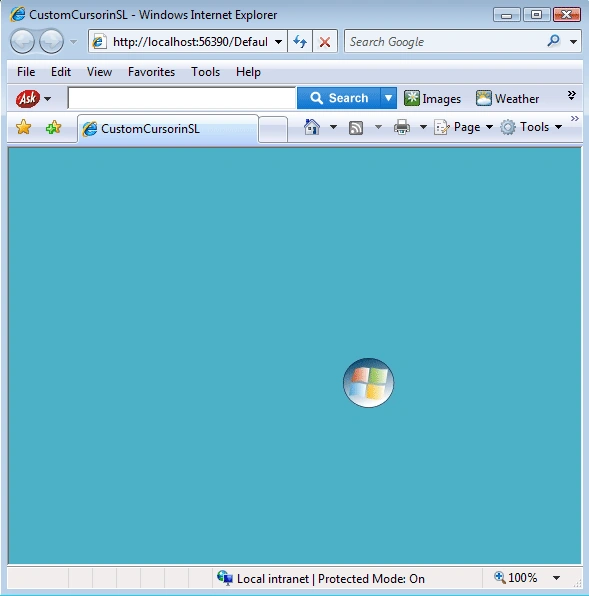The image size is (589, 596).
Task: Open the View menu
Action: coord(99,72)
